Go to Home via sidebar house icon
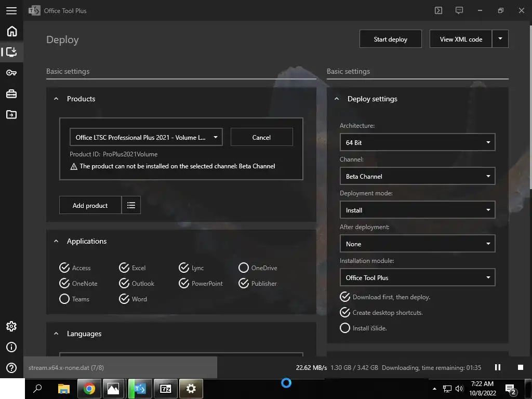532x399 pixels. pos(11,31)
